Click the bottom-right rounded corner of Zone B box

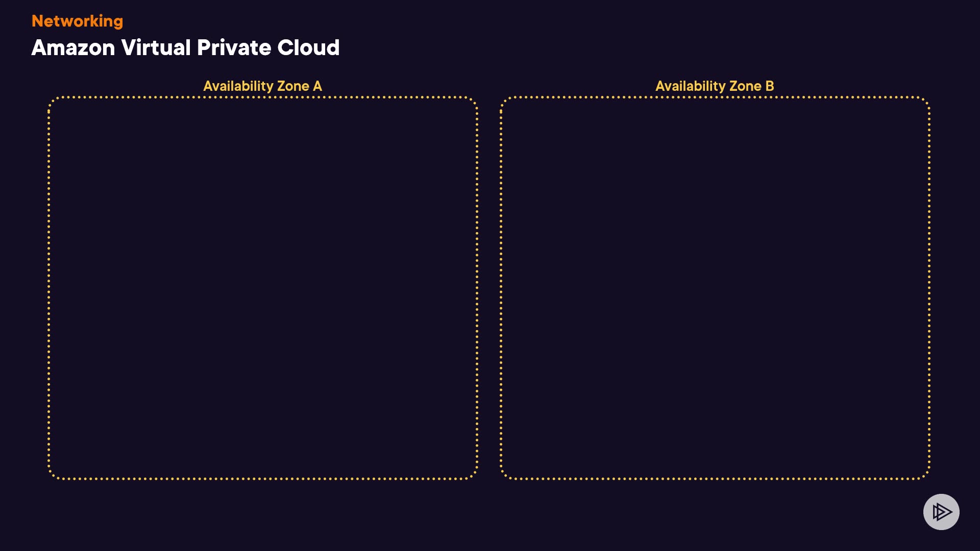pos(925,474)
